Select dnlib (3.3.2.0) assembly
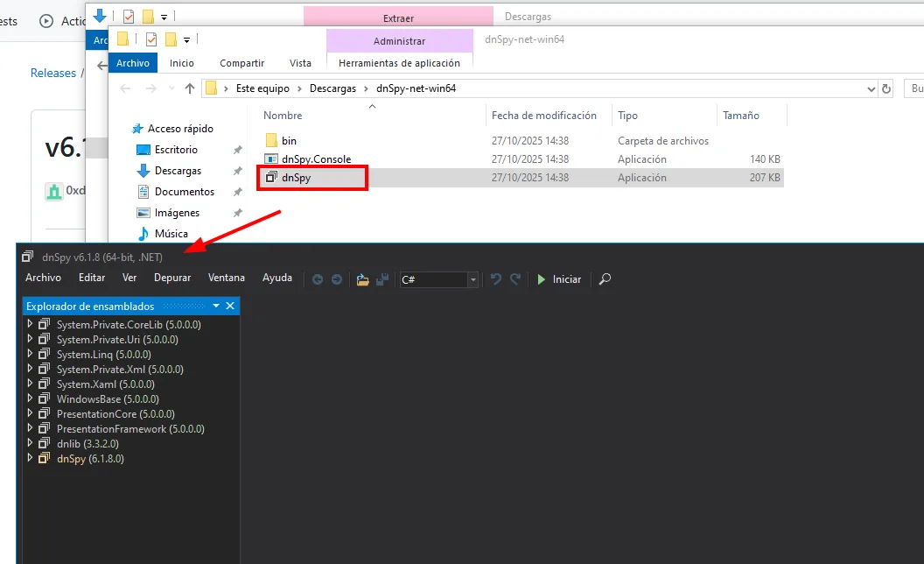The width and height of the screenshot is (924, 564). (87, 444)
